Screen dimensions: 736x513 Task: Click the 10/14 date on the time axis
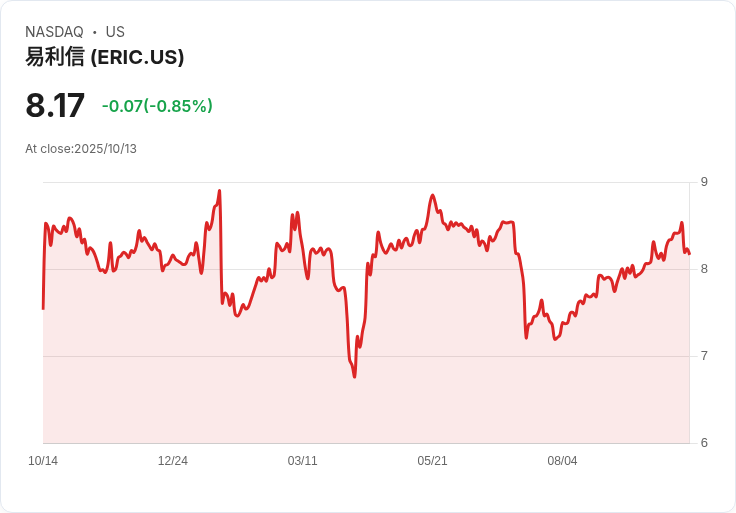43,461
